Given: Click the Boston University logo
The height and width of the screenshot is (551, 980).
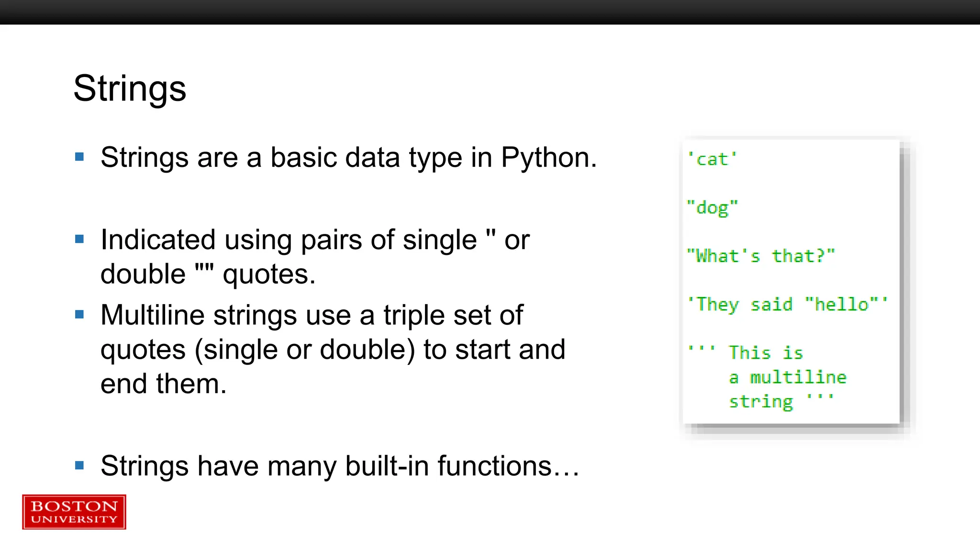Looking at the screenshot, I should pos(74,512).
